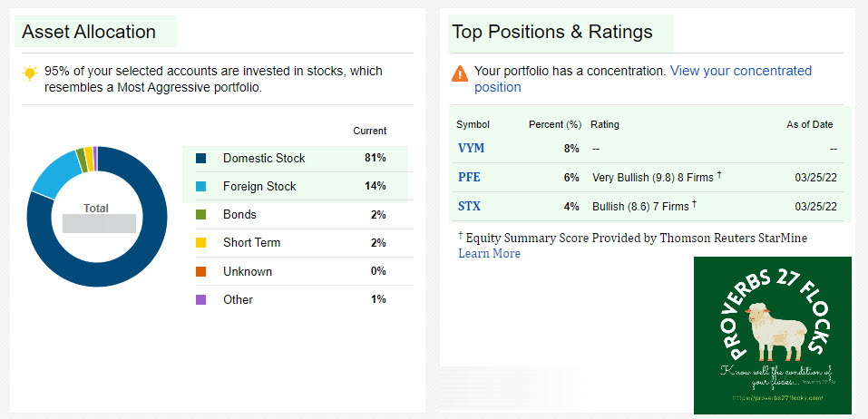Open the VYM symbol link

(x=470, y=149)
